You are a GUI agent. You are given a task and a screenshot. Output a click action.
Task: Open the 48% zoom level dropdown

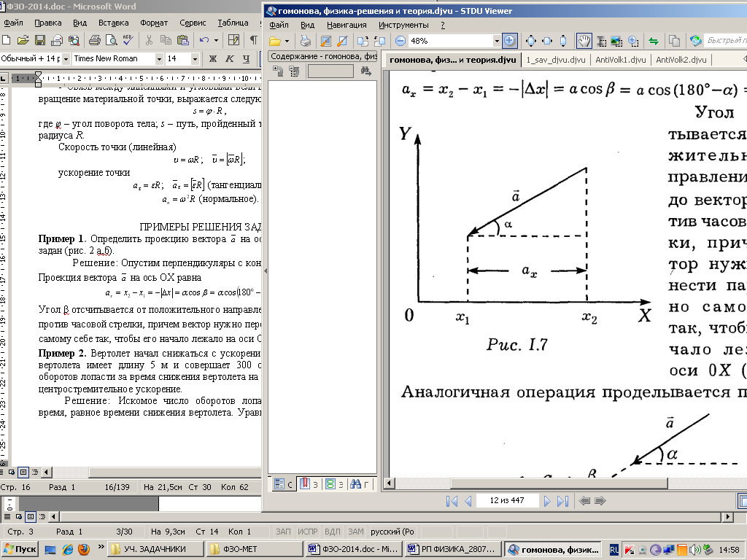(x=497, y=42)
